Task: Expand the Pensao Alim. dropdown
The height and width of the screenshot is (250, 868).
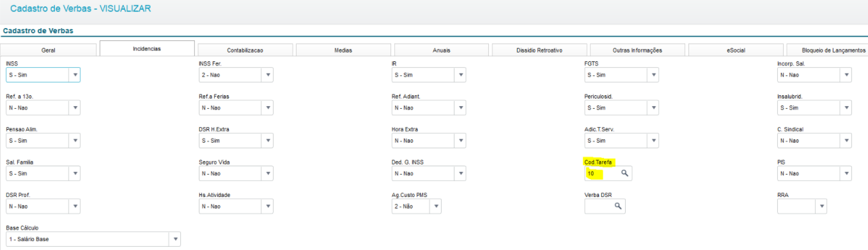Action: click(75, 141)
